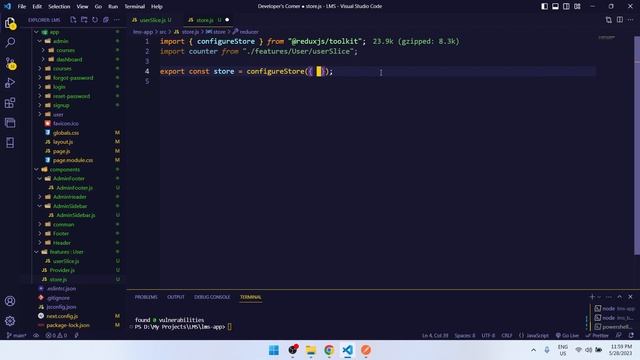This screenshot has width=640, height=360.
Task: Open new terminal profile dropdown arrow
Action: click(599, 297)
